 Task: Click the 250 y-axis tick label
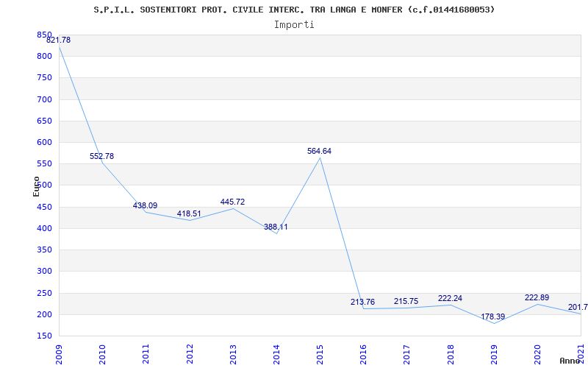(x=44, y=293)
